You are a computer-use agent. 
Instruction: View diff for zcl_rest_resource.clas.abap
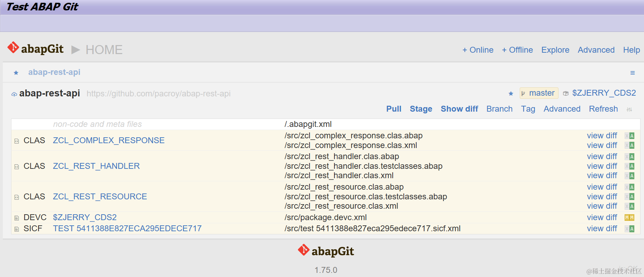point(602,187)
